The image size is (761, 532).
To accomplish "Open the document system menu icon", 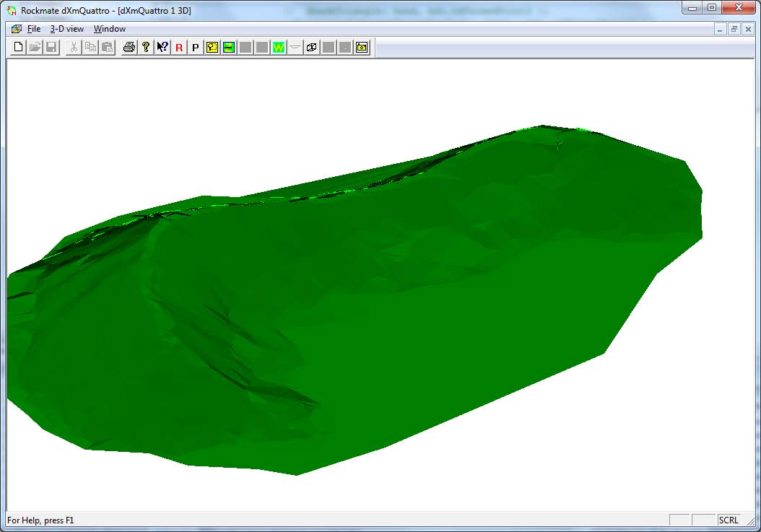I will [x=17, y=29].
